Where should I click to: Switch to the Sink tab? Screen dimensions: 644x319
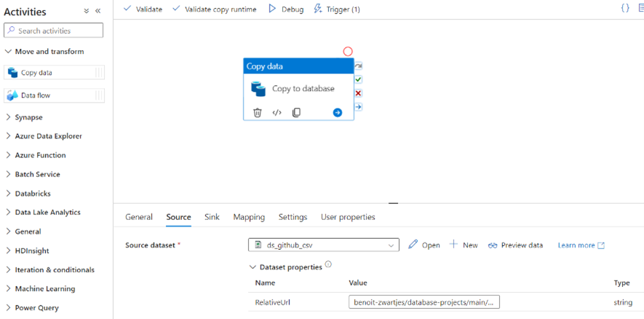tap(212, 216)
